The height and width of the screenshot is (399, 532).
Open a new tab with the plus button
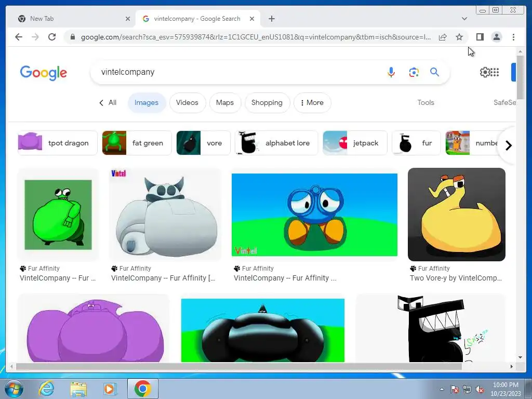[x=271, y=19]
